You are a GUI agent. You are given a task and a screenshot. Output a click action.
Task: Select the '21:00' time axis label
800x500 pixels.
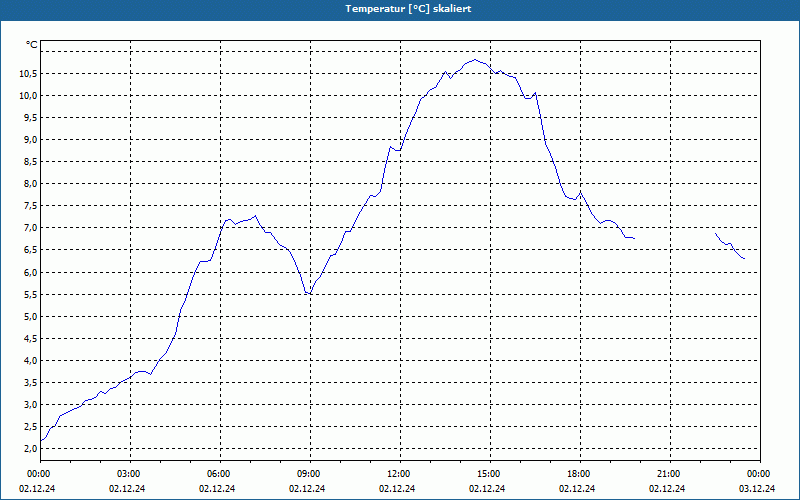(669, 474)
